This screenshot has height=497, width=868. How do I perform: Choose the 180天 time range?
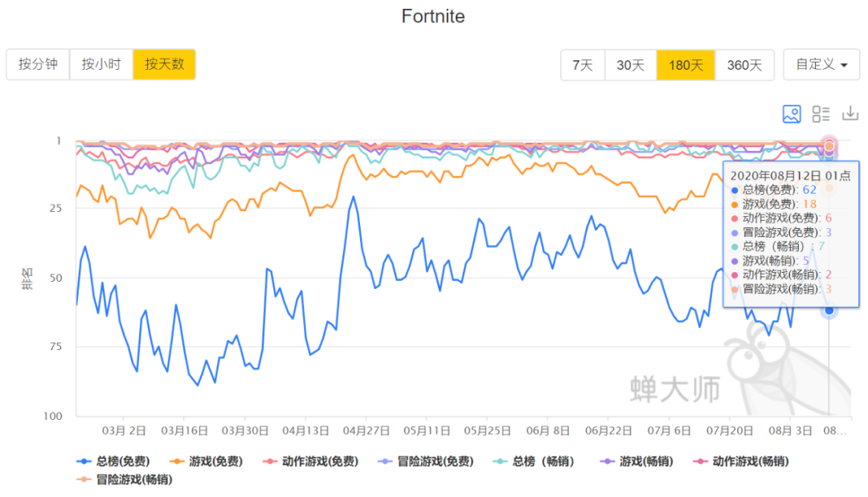686,65
